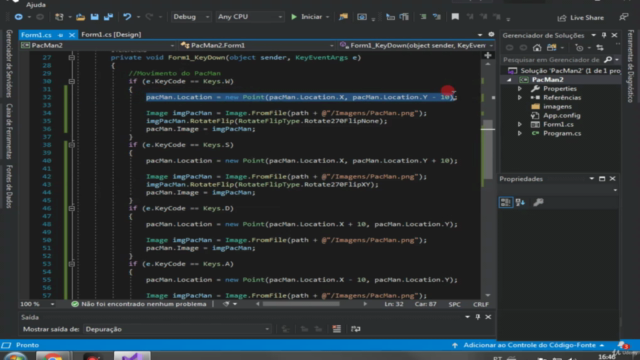Click Chrome icon in Windows taskbar
This screenshot has height=360, width=640.
52,356
